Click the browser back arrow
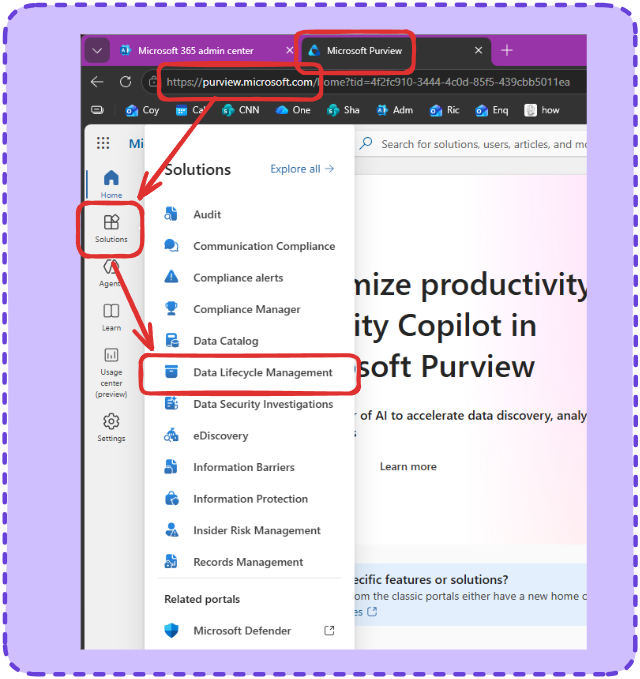The height and width of the screenshot is (679, 640). [x=97, y=82]
